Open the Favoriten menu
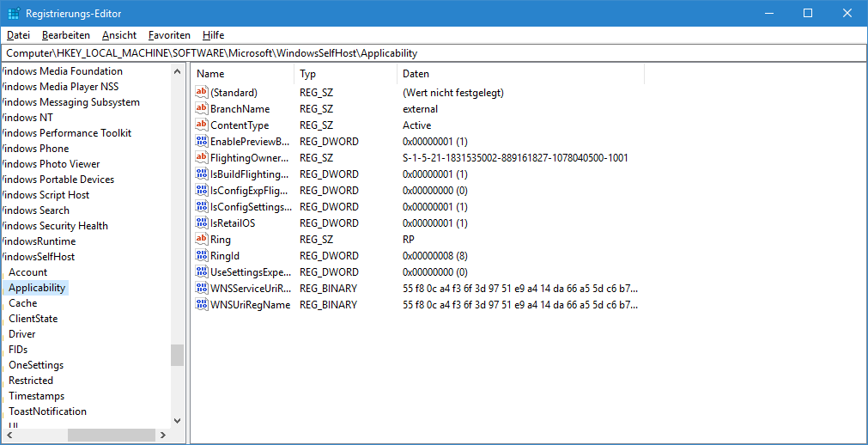This screenshot has width=868, height=445. click(x=169, y=35)
